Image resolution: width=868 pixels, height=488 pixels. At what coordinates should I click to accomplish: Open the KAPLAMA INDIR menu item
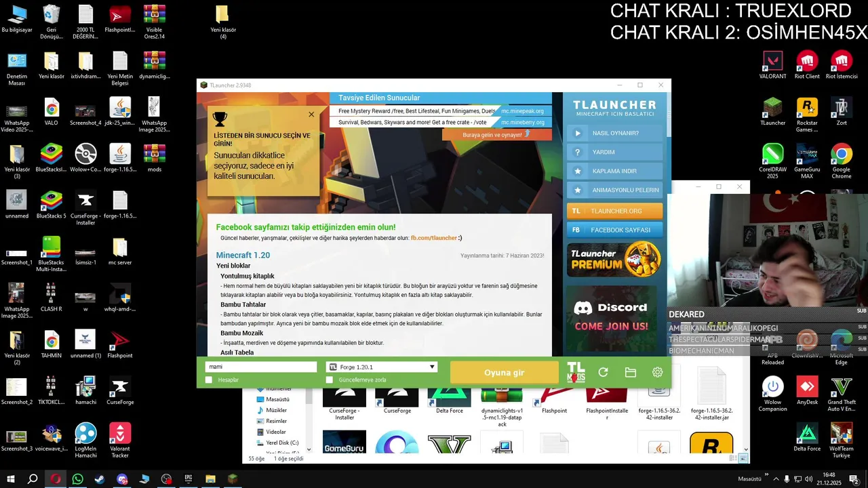click(614, 171)
